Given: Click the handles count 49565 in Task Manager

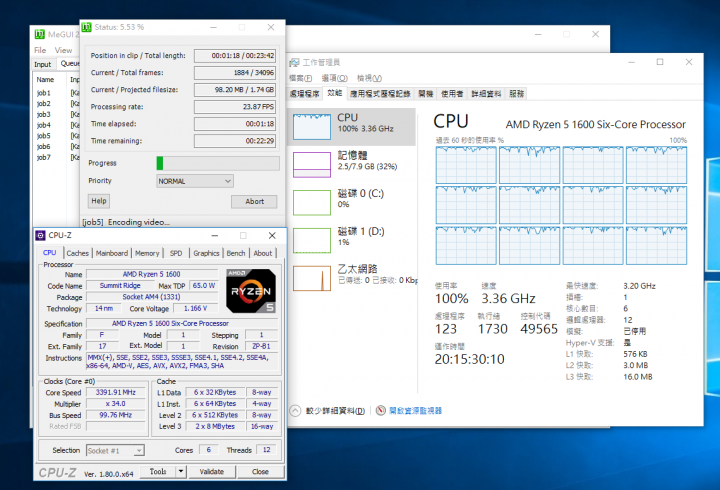Looking at the screenshot, I should point(539,329).
